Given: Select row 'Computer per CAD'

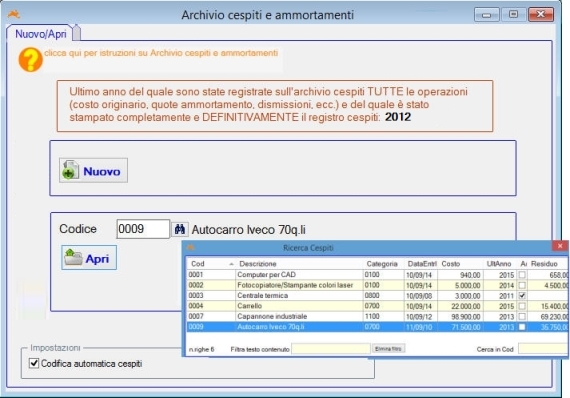Looking at the screenshot, I should coord(377,275).
